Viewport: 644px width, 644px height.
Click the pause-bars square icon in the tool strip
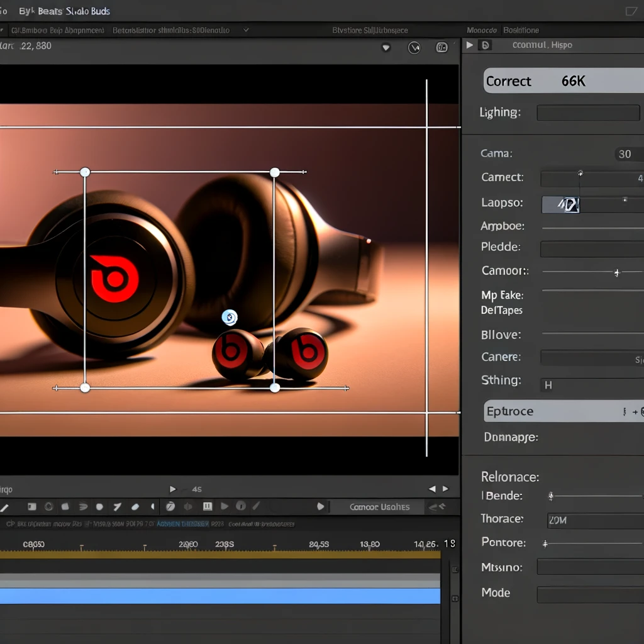208,506
